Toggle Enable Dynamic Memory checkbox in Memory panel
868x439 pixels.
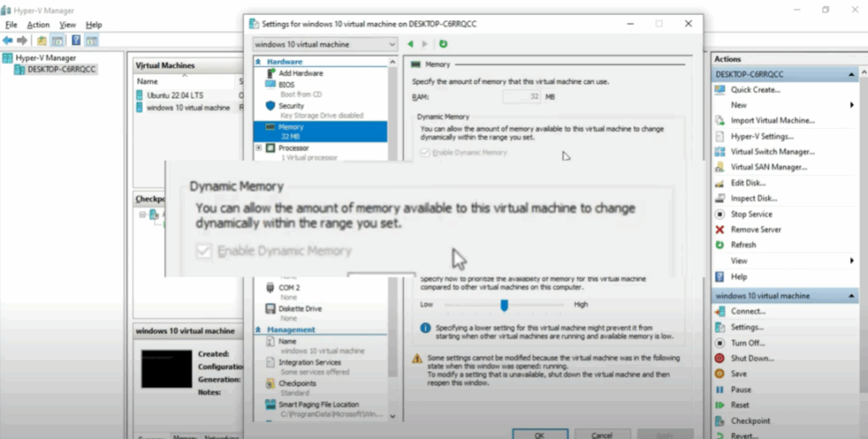pos(426,153)
